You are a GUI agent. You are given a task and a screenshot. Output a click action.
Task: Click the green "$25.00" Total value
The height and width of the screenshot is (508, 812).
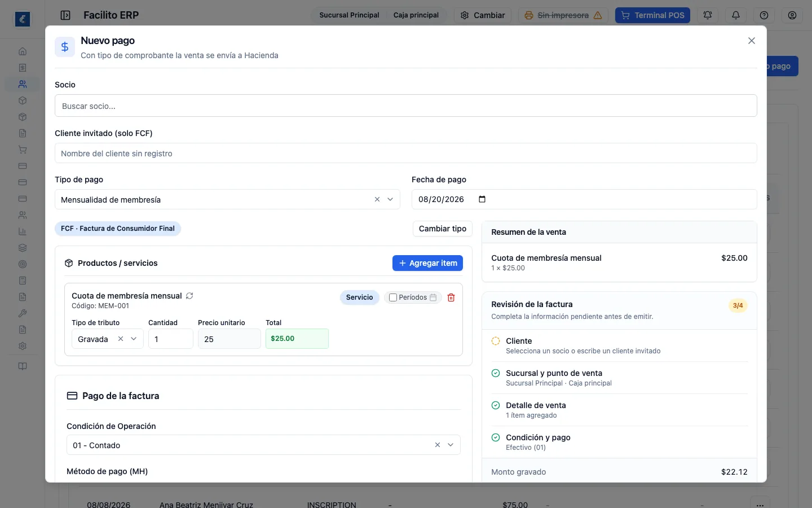point(297,339)
